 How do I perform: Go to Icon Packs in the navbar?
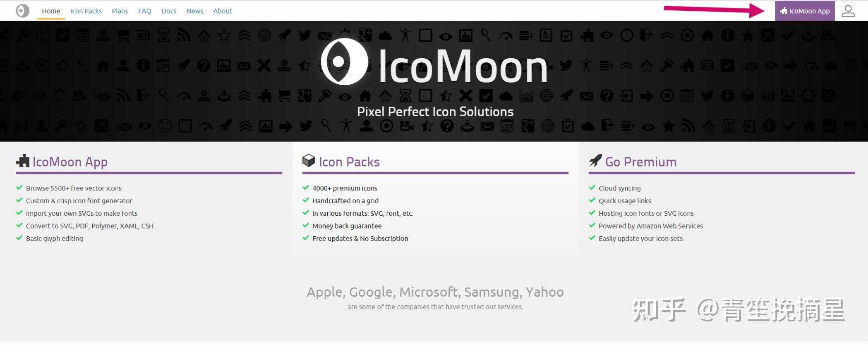pos(86,11)
